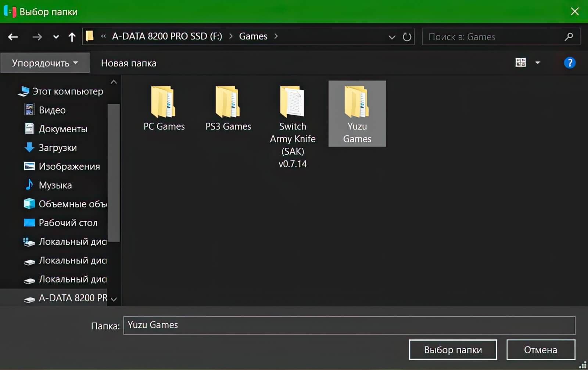The width and height of the screenshot is (588, 370).
Task: Click the Загрузки blue arrow icon
Action: (29, 147)
